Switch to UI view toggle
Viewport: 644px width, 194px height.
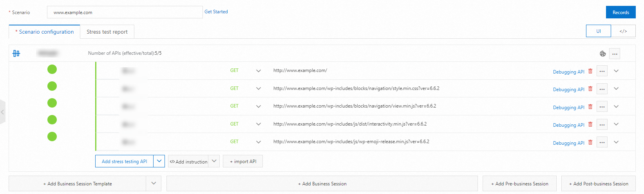(x=599, y=31)
